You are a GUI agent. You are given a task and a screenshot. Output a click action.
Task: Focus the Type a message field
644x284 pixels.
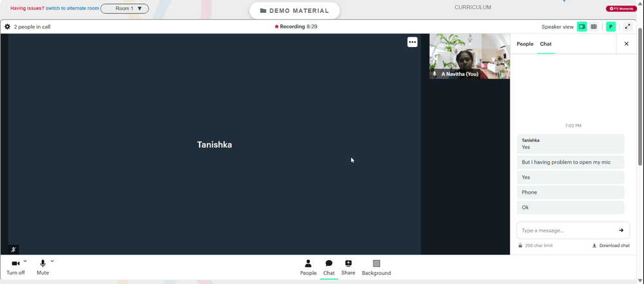(573, 230)
